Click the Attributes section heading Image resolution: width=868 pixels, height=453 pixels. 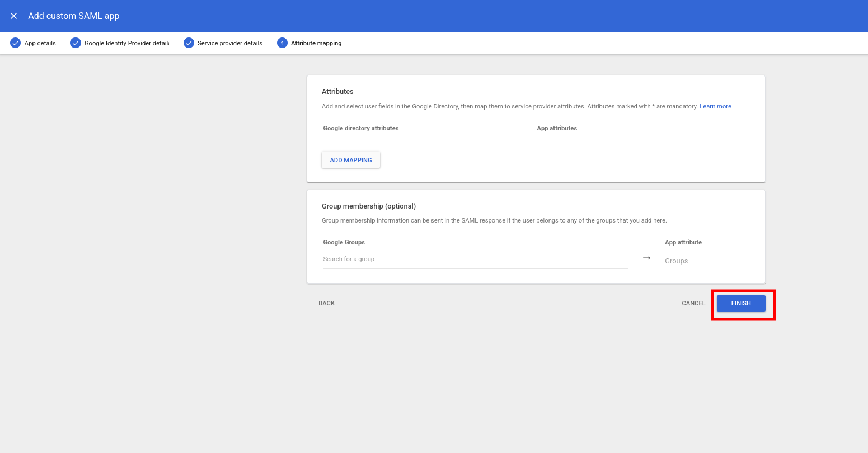[x=337, y=92]
